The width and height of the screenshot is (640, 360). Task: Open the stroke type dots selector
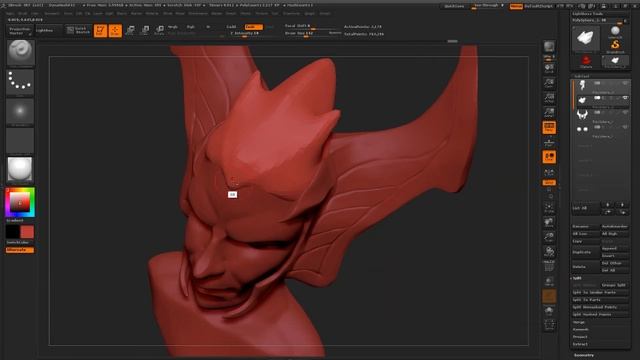click(20, 82)
